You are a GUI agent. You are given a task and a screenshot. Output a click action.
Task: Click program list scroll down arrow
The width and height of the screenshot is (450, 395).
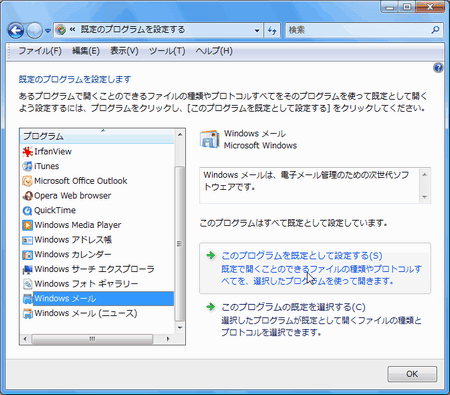180,328
